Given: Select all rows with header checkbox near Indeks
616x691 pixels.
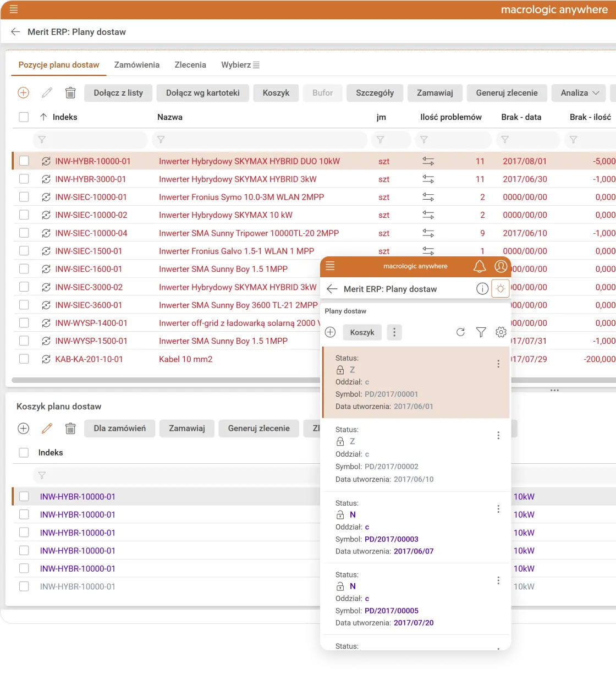Looking at the screenshot, I should coord(24,117).
